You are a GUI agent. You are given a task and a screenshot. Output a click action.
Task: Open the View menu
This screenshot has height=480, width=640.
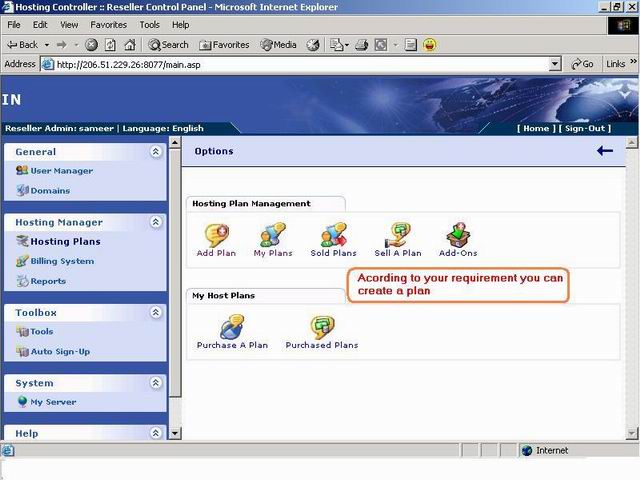coord(69,25)
